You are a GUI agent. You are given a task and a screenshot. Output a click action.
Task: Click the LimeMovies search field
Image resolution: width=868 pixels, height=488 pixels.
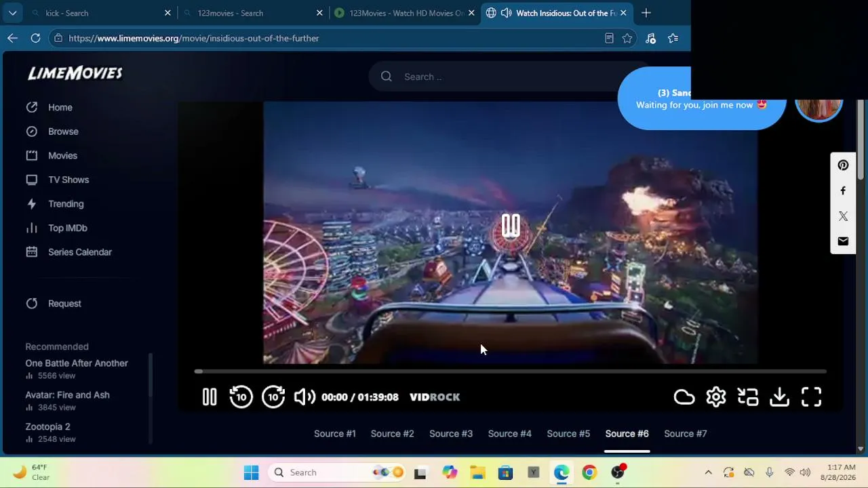tap(509, 77)
